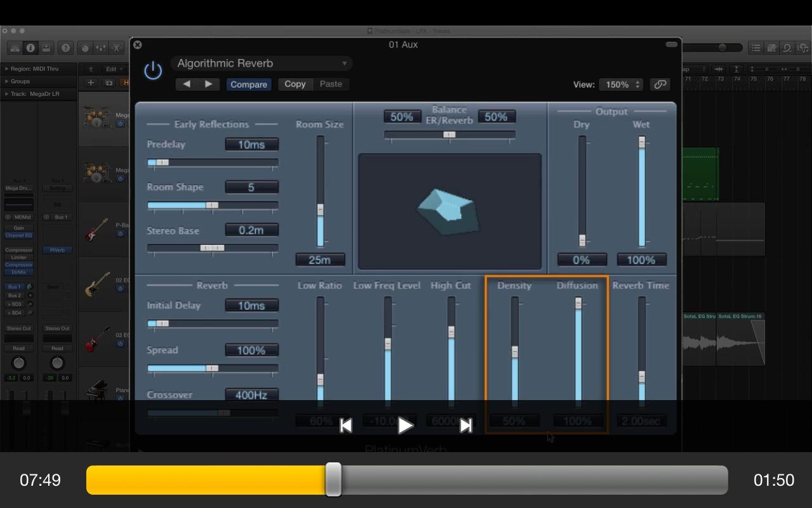
Task: Click the Smart Controls knob icon
Action: pos(85,48)
